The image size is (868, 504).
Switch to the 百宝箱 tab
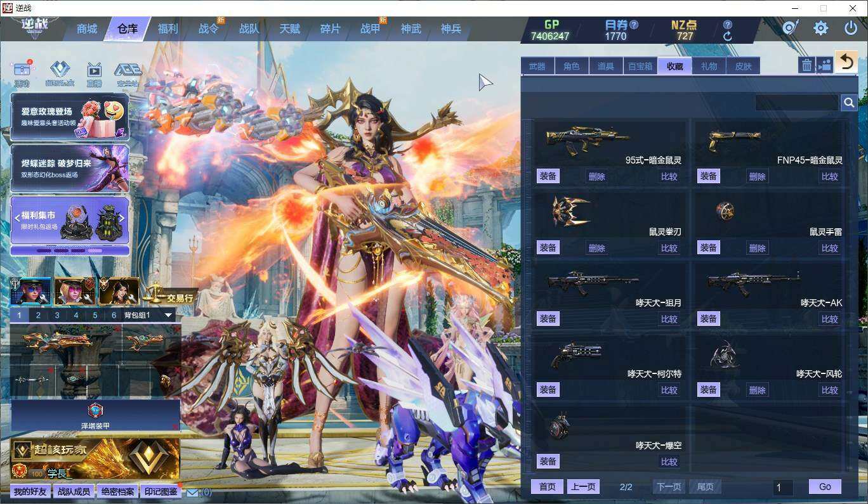click(640, 66)
